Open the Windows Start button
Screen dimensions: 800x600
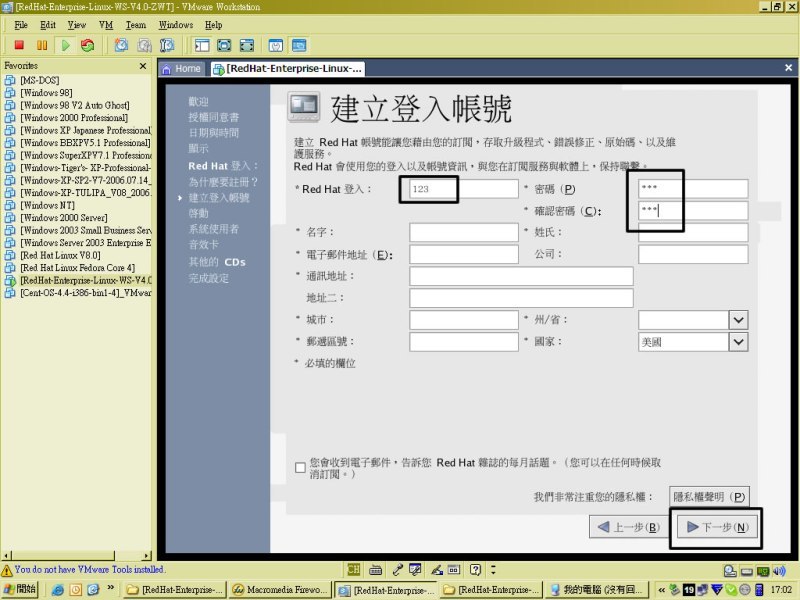coord(20,589)
